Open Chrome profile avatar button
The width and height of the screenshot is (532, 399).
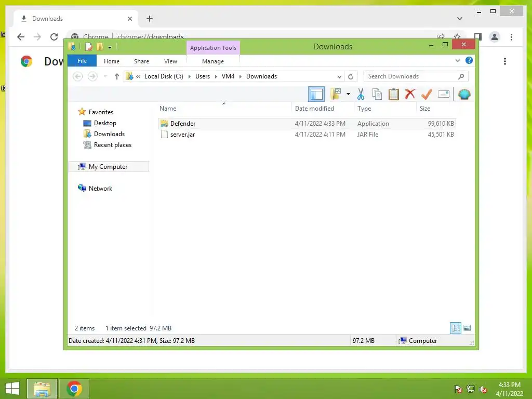(495, 37)
